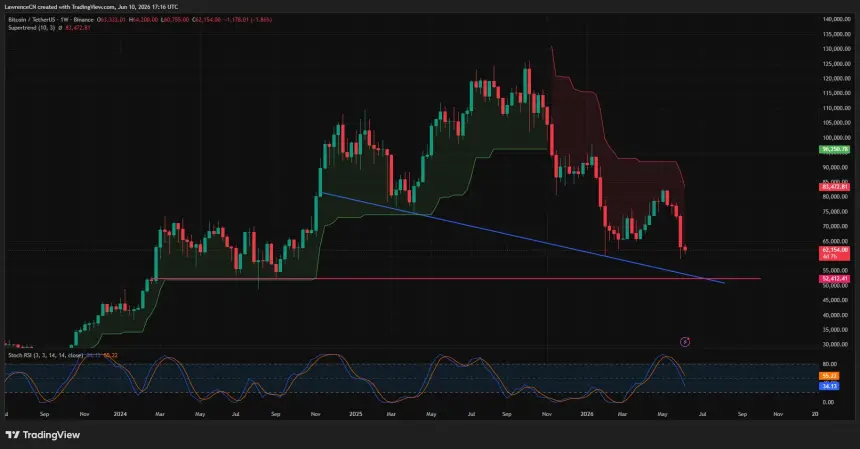
Task: Click the 130,000.00 price axis label
Action: pos(836,49)
